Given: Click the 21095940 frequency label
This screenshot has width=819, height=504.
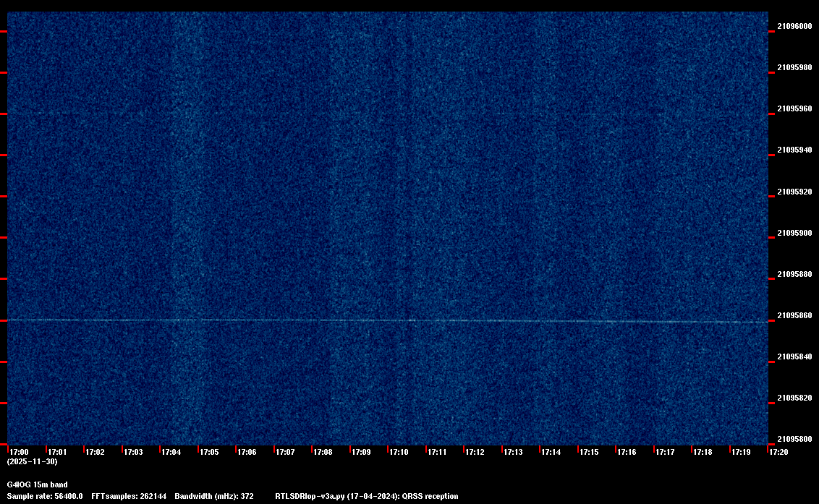Looking at the screenshot, I should pos(794,150).
